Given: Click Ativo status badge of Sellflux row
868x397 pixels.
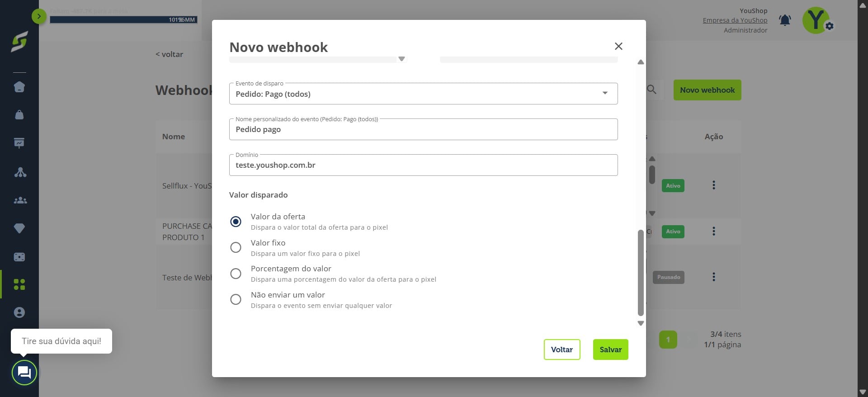Looking at the screenshot, I should pos(673,185).
